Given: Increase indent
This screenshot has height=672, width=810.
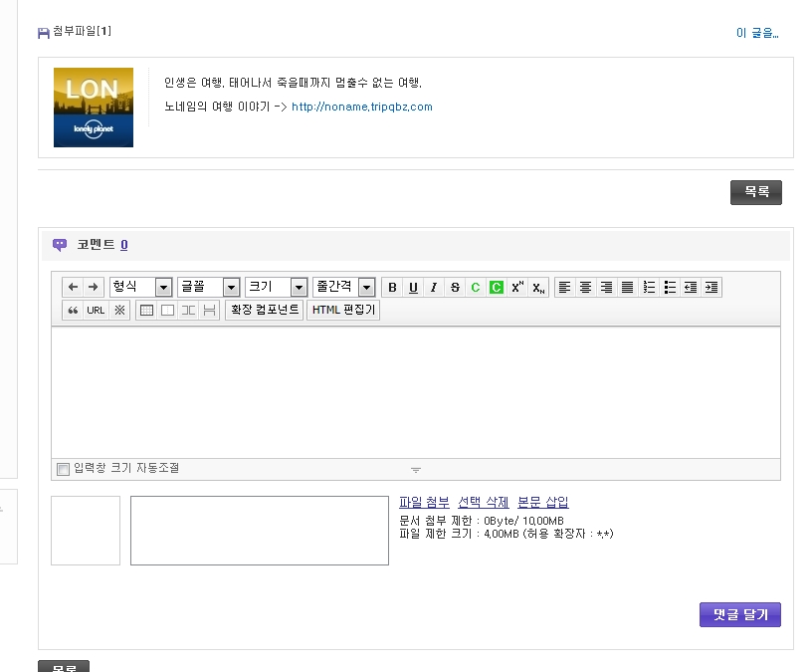Looking at the screenshot, I should point(711,288).
